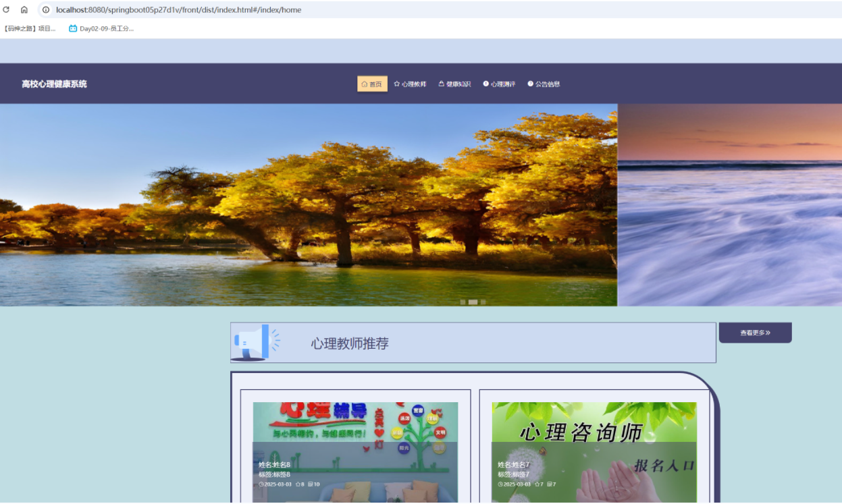The width and height of the screenshot is (842, 504).
Task: Click the browser address bar URL
Action: click(x=179, y=10)
